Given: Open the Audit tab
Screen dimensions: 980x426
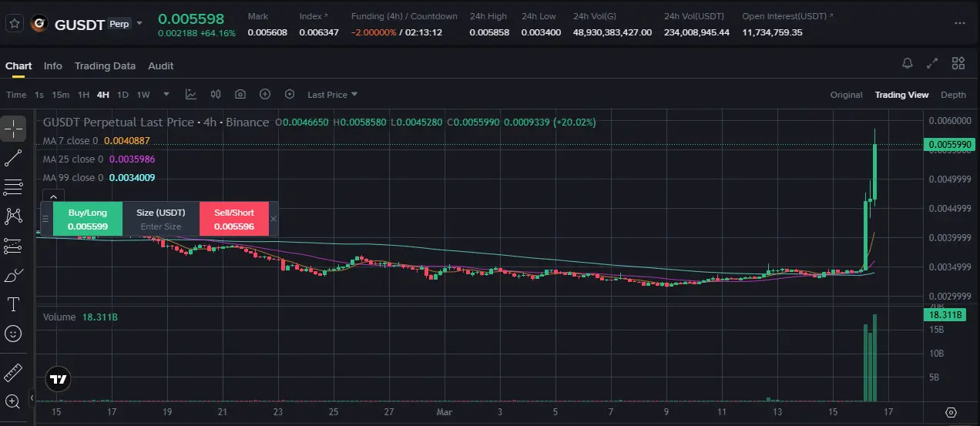Looking at the screenshot, I should tap(161, 65).
